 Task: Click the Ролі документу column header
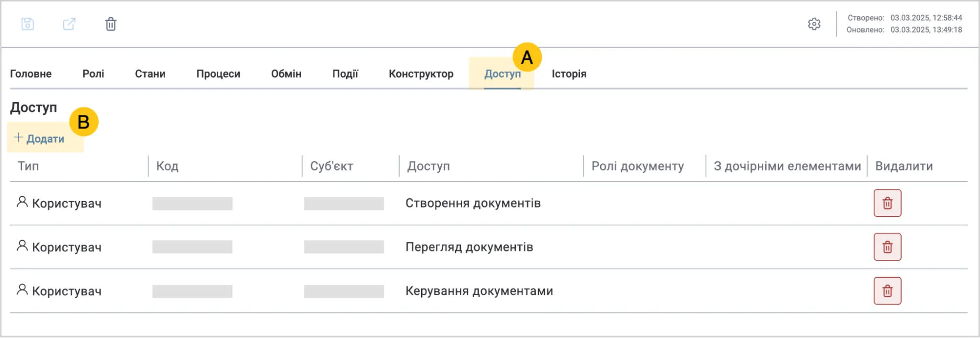coord(637,166)
